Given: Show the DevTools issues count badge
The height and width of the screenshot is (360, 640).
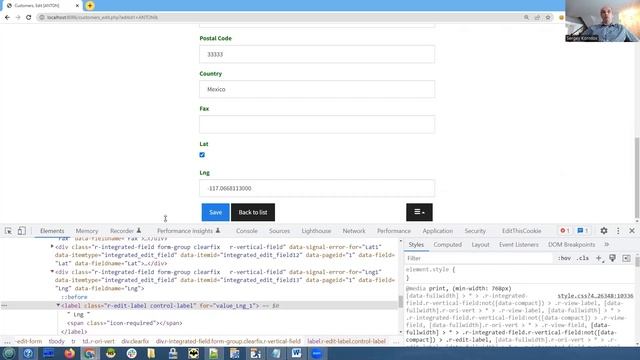Looking at the screenshot, I should pos(583,231).
